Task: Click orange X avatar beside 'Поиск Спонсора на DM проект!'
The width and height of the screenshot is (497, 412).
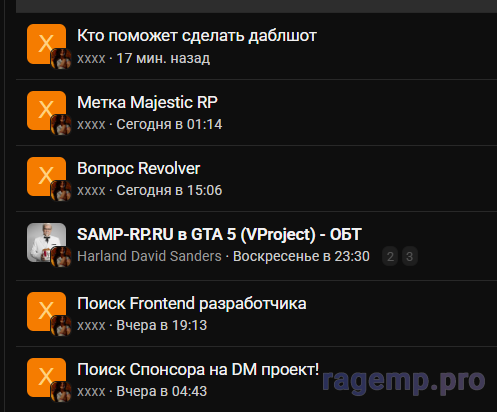Action: point(46,377)
